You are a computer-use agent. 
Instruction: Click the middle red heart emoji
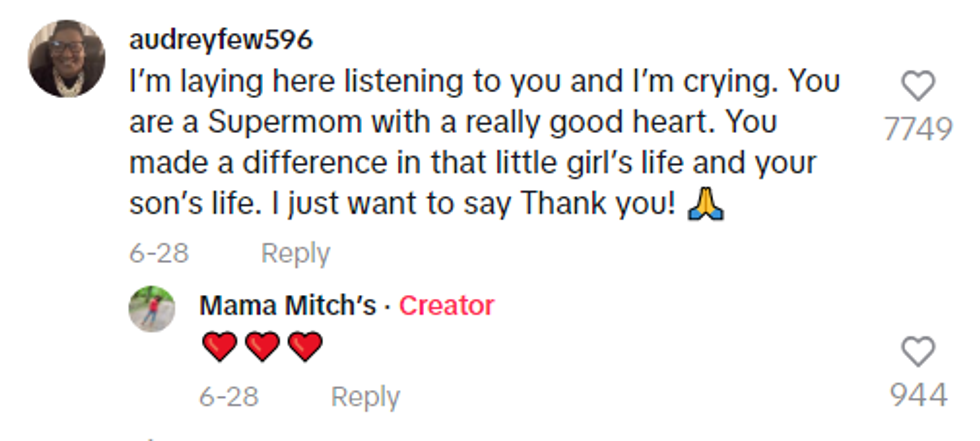pyautogui.click(x=262, y=347)
